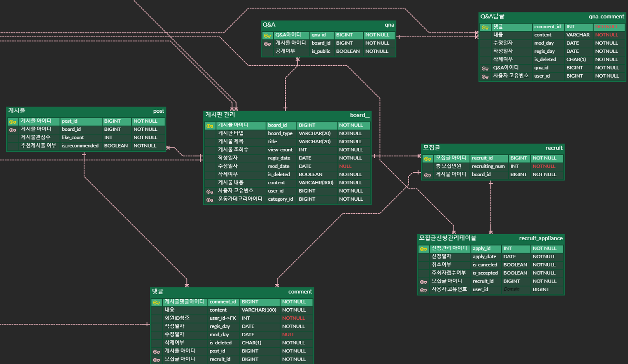Select the 'board__' table name in header
The image size is (628, 364).
coord(359,115)
